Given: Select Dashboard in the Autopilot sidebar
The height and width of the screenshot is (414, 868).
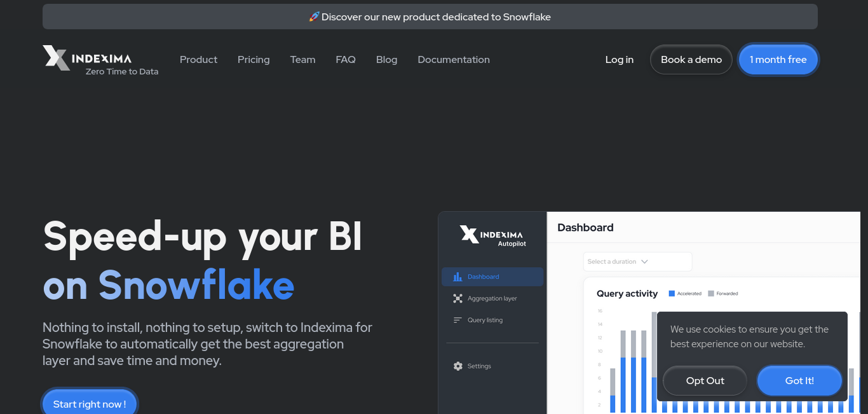Looking at the screenshot, I should click(x=492, y=277).
